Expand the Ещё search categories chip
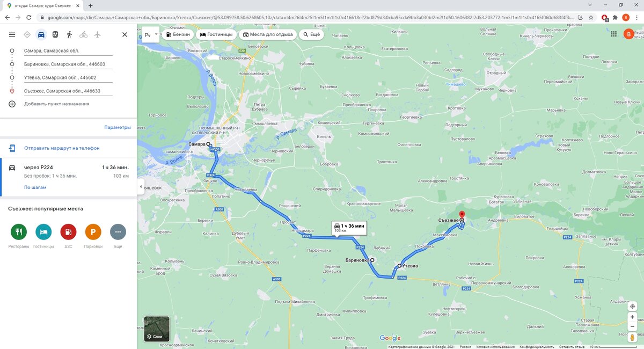 311,34
